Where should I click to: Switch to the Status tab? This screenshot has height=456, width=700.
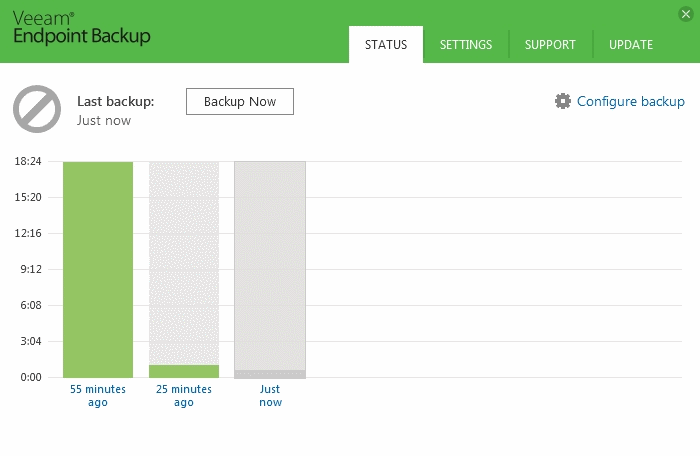point(386,44)
